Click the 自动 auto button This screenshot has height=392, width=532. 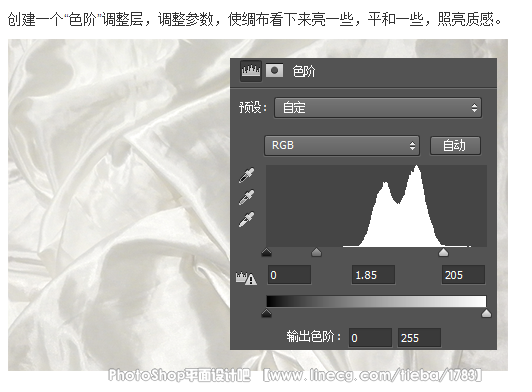point(455,146)
